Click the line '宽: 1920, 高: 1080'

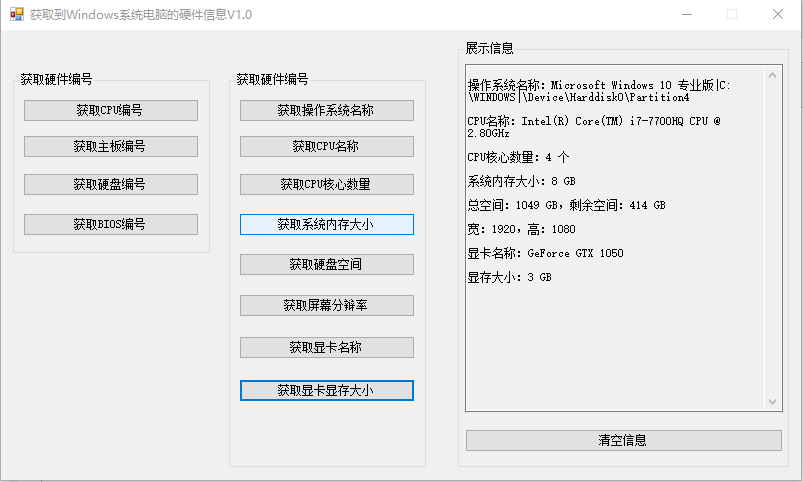[x=521, y=229]
